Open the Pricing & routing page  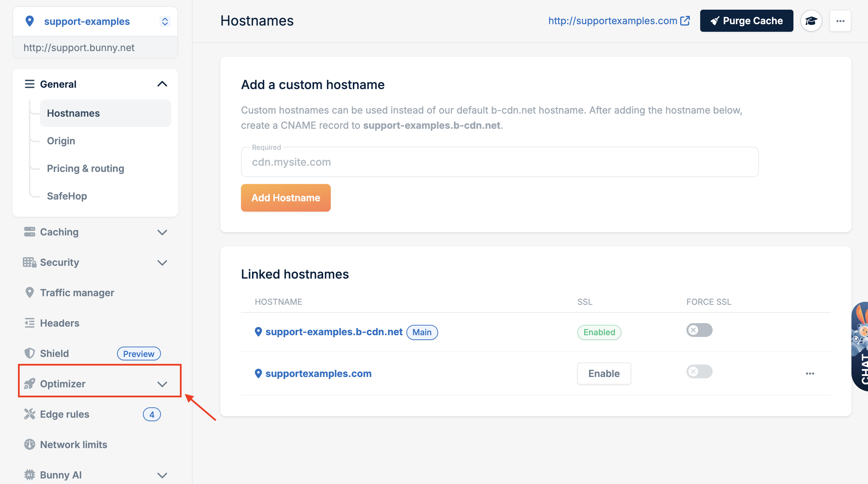(x=86, y=168)
